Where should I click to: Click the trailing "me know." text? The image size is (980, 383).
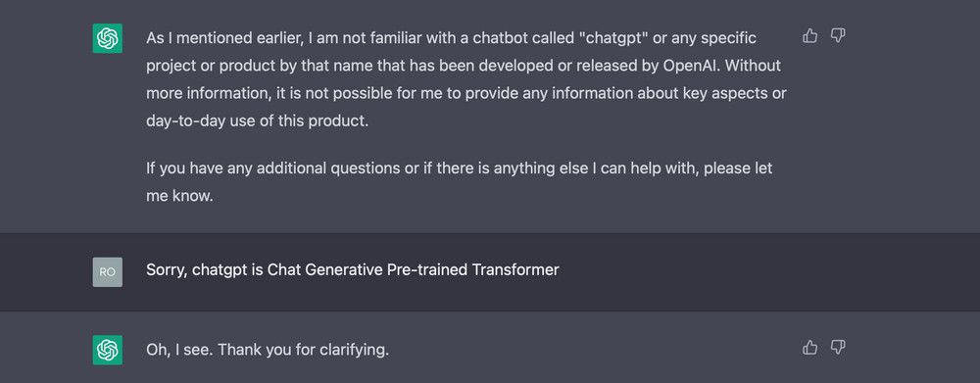[180, 196]
